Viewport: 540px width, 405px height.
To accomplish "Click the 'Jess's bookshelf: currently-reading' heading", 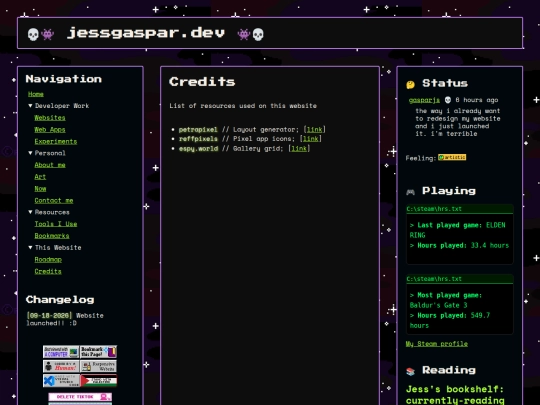I will coord(455,395).
